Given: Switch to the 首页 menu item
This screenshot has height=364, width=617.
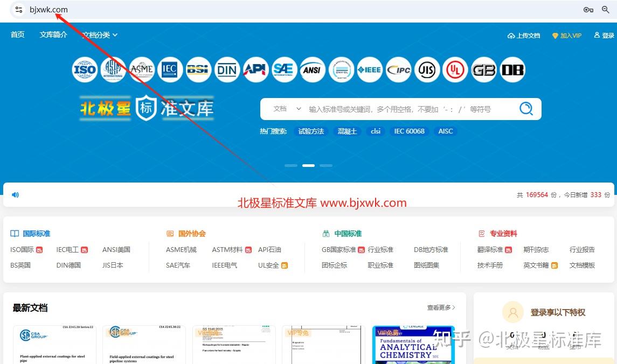Looking at the screenshot, I should [x=17, y=34].
